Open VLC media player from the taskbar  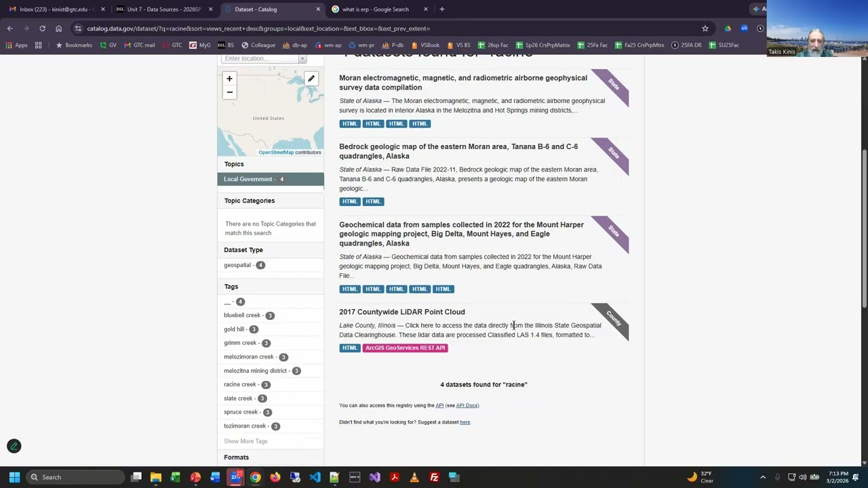click(x=414, y=477)
